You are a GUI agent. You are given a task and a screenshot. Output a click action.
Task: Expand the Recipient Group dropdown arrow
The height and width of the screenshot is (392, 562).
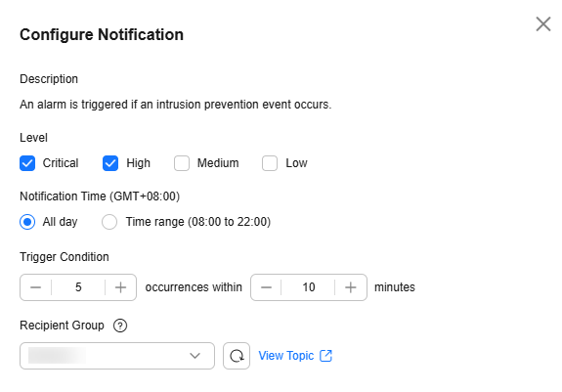point(195,356)
